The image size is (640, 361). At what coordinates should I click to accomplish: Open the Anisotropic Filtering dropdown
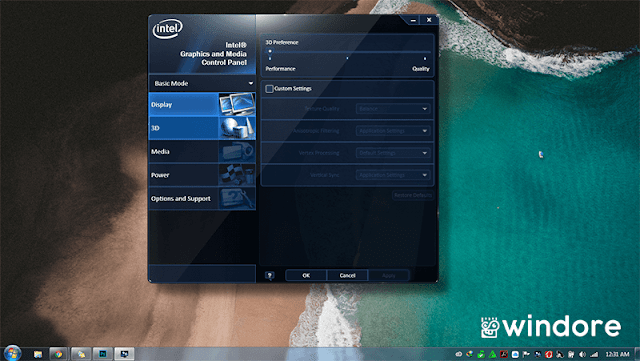click(x=393, y=131)
